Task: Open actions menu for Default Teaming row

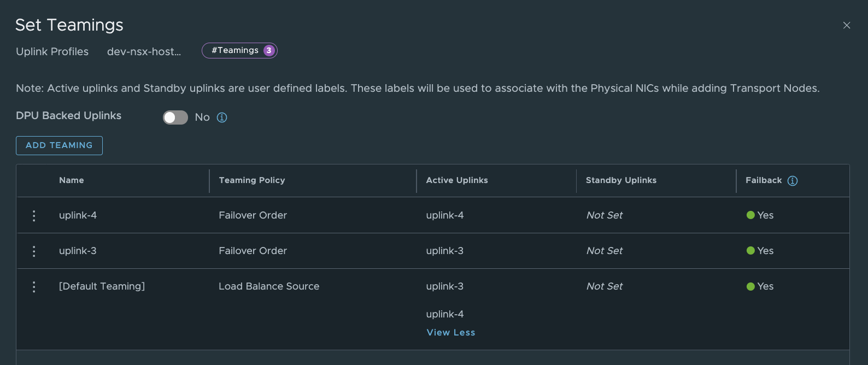Action: tap(34, 287)
